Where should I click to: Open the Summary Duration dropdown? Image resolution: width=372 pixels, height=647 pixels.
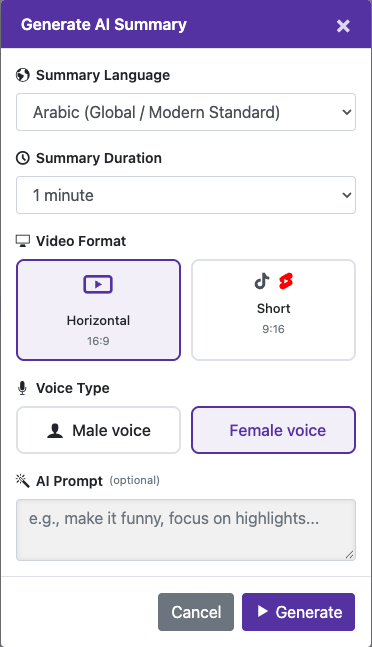186,195
